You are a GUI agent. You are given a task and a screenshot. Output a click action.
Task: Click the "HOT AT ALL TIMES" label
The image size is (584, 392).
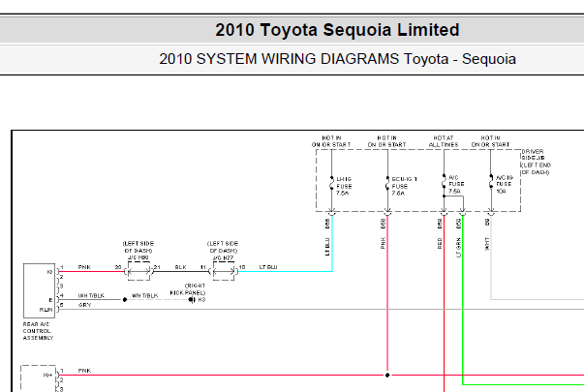coord(444,141)
